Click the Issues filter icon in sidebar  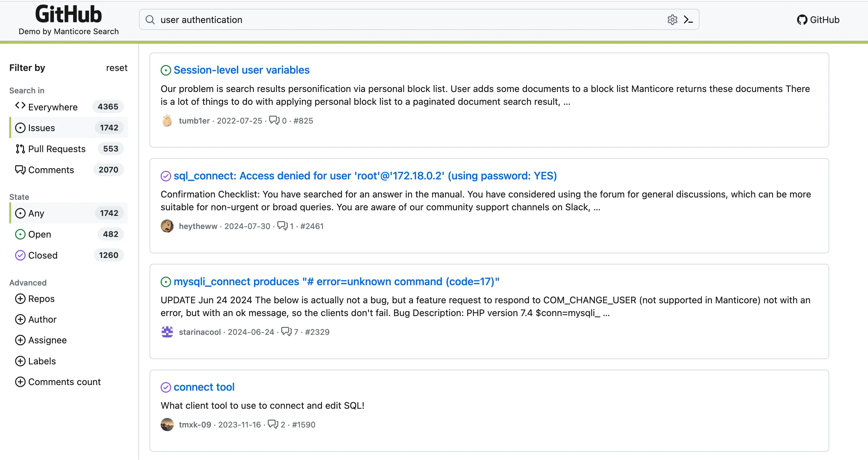(x=21, y=127)
